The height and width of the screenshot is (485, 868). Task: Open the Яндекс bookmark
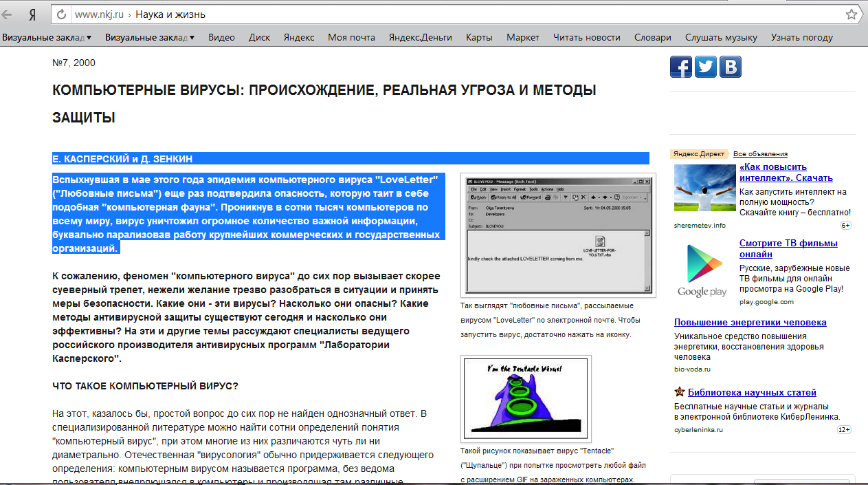pyautogui.click(x=299, y=38)
